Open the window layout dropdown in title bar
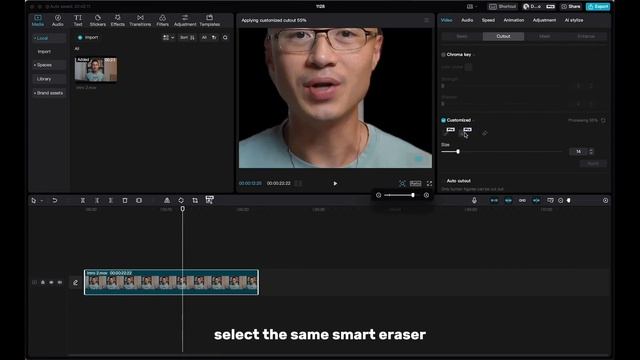This screenshot has width=640, height=360. coord(471,7)
